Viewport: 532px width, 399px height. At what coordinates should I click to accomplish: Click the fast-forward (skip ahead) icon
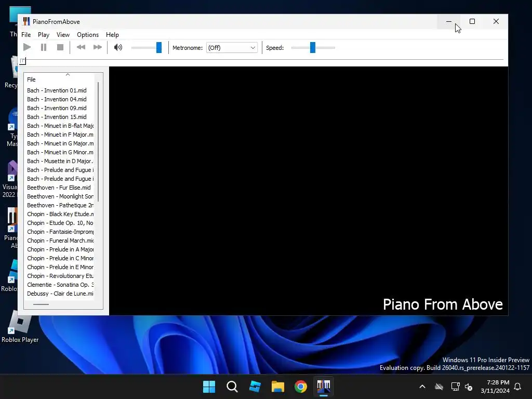(x=97, y=47)
